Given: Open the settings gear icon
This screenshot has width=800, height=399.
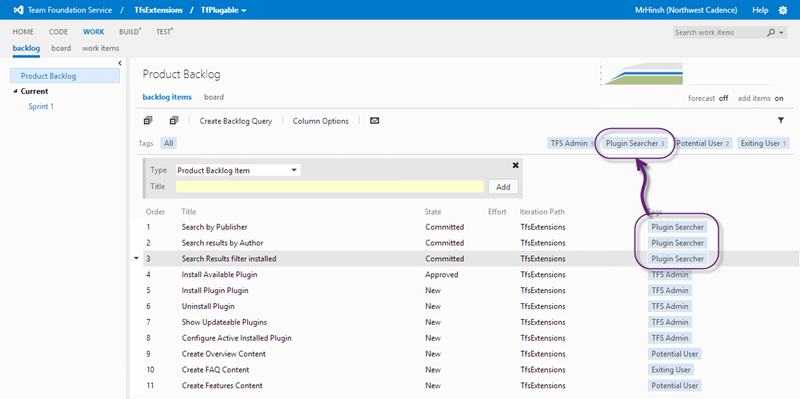Looking at the screenshot, I should 783,10.
